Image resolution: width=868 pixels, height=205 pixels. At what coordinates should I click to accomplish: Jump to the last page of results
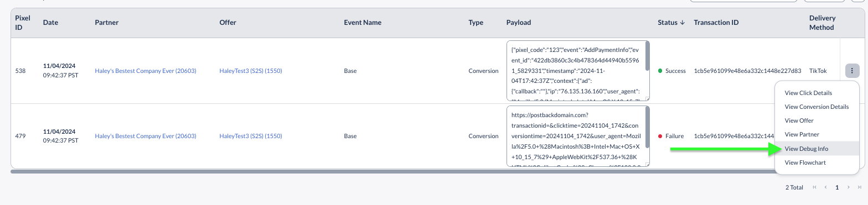pyautogui.click(x=859, y=187)
